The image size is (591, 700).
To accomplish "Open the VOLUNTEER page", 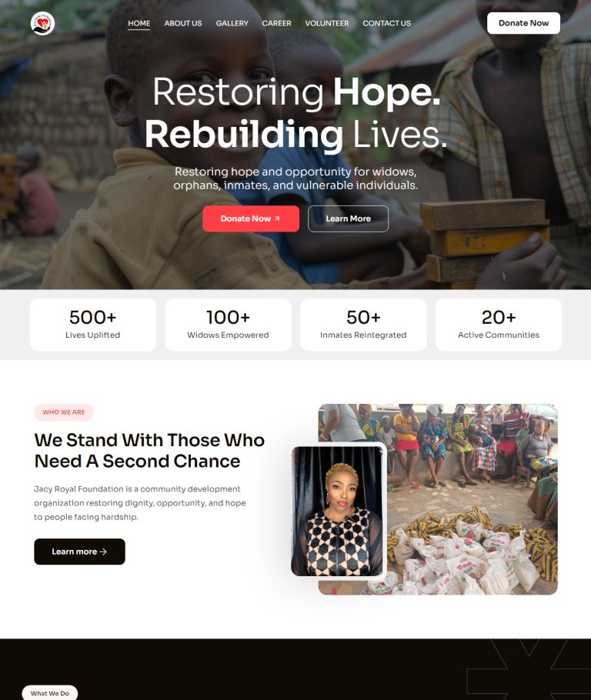I will click(327, 23).
